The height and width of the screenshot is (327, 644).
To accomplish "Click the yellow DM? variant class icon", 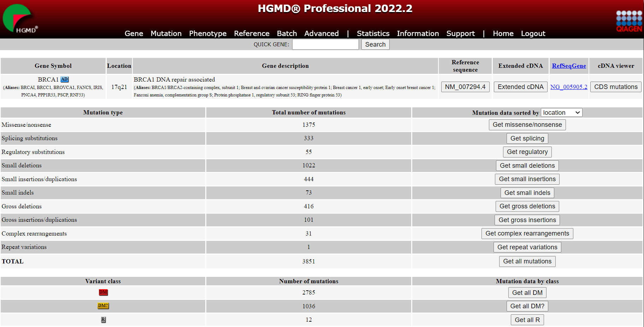I will 103,306.
